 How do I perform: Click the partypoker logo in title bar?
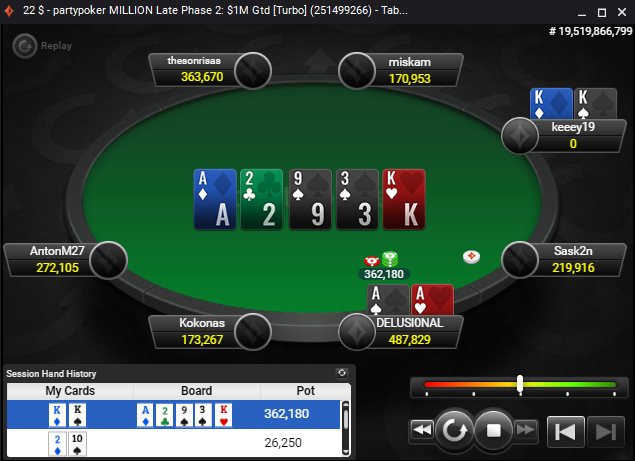[x=9, y=11]
